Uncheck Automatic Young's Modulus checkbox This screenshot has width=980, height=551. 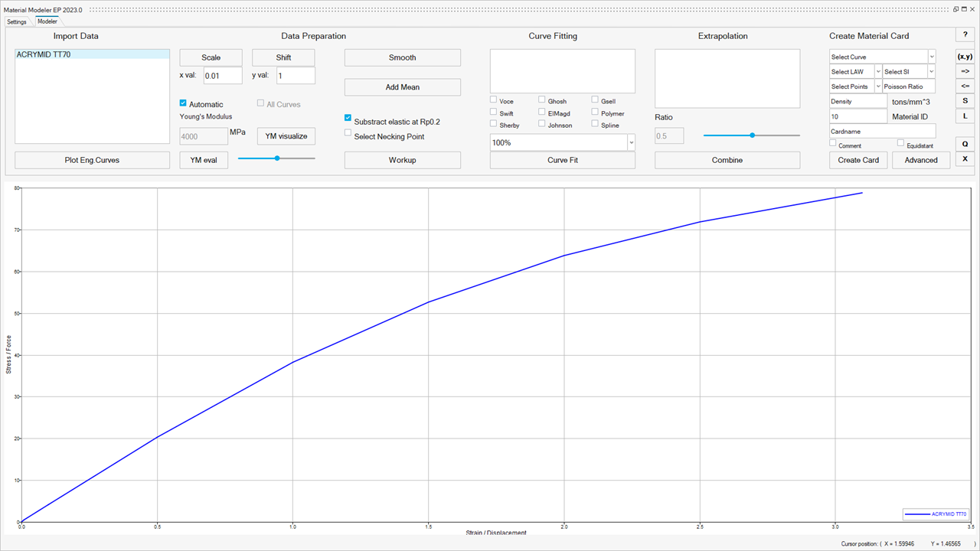click(183, 103)
